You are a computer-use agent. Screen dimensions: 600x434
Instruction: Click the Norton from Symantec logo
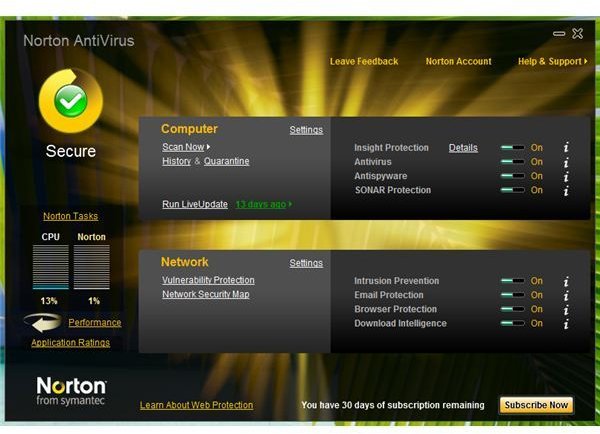tap(71, 391)
